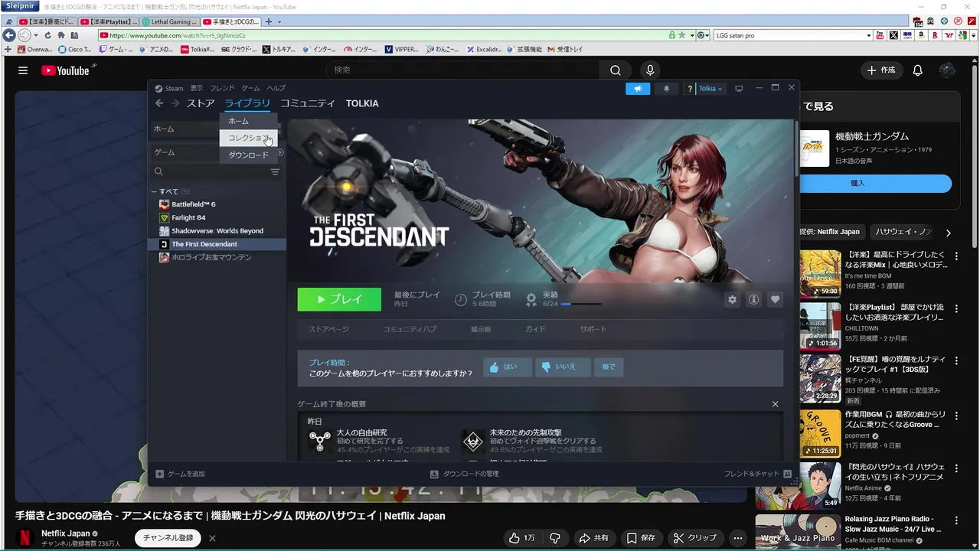
Task: Select Amazon search engine icon in Sleipnir
Action: tap(921, 35)
